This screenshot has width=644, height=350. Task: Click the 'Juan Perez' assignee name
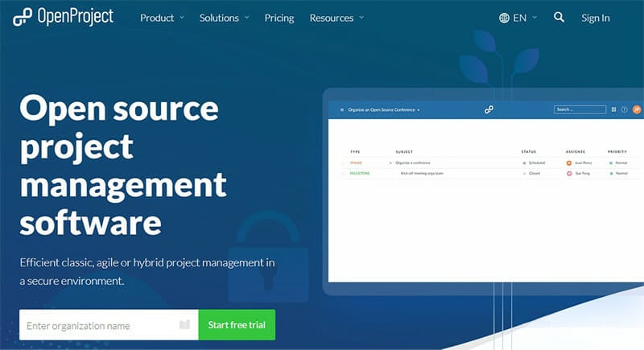(583, 163)
